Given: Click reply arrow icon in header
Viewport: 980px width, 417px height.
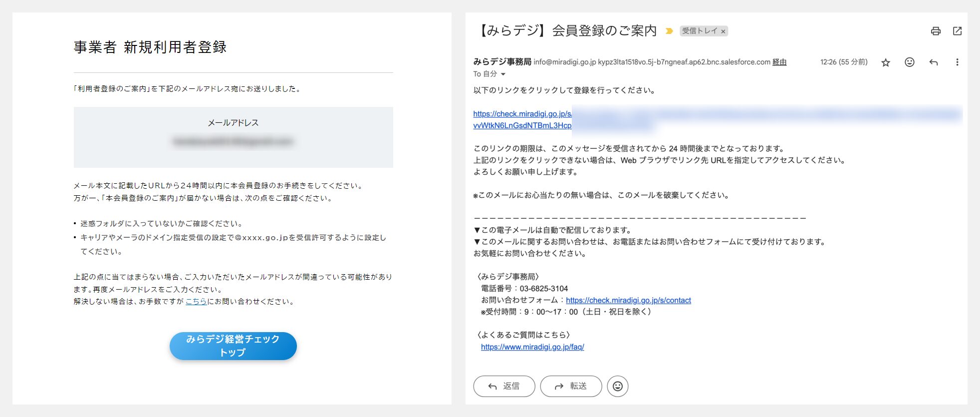Looking at the screenshot, I should click(x=934, y=62).
